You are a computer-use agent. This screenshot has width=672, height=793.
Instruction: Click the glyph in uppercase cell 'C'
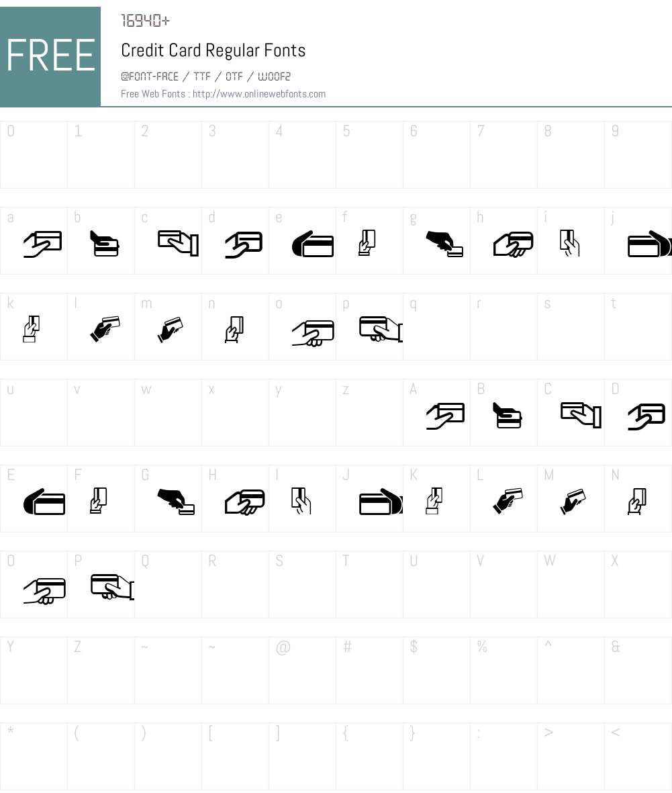tap(581, 415)
